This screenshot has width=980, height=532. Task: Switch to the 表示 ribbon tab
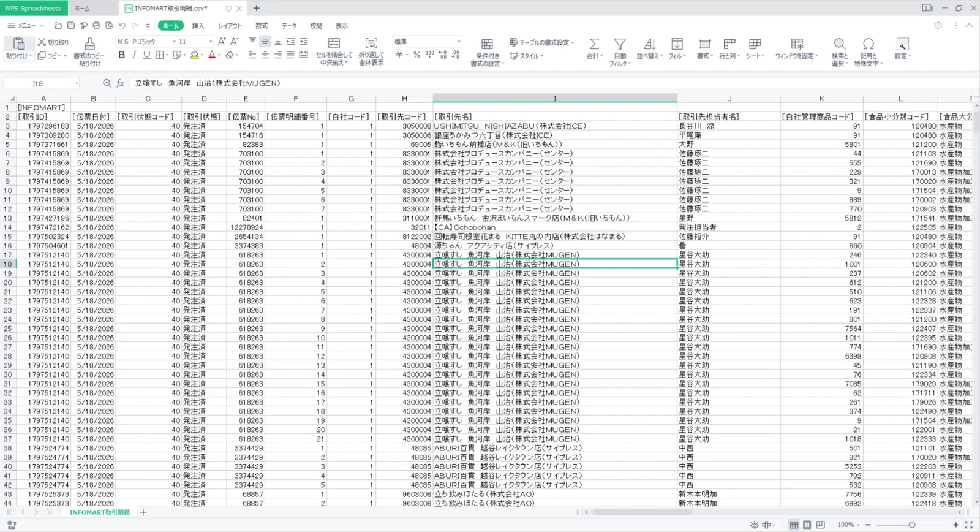pyautogui.click(x=341, y=26)
